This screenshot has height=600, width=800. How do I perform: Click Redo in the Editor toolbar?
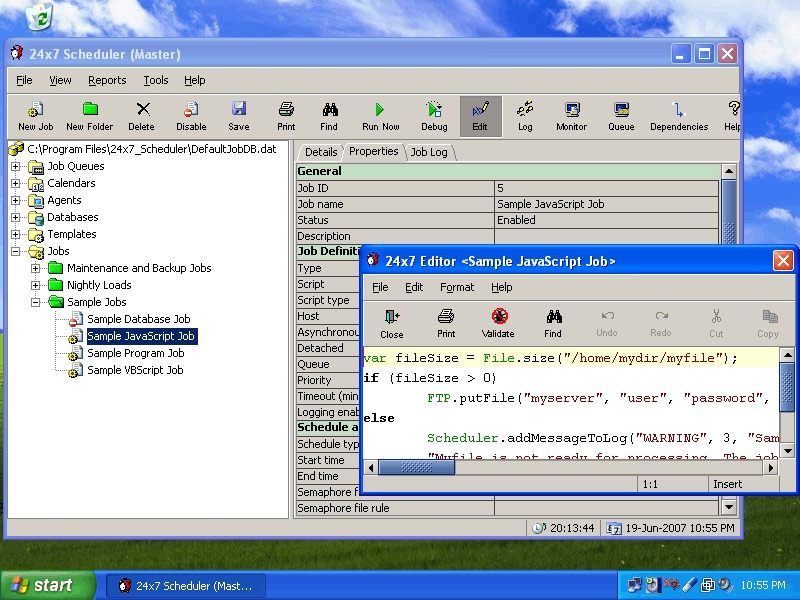[x=661, y=324]
